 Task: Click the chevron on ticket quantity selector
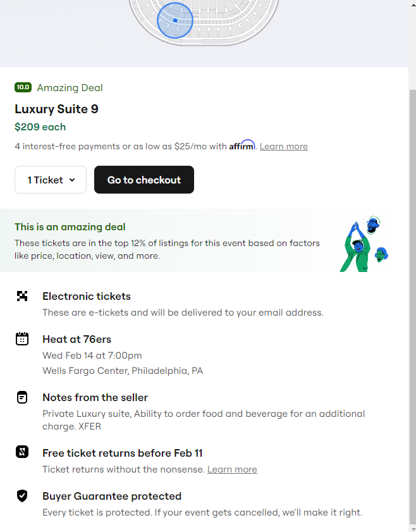coord(72,180)
